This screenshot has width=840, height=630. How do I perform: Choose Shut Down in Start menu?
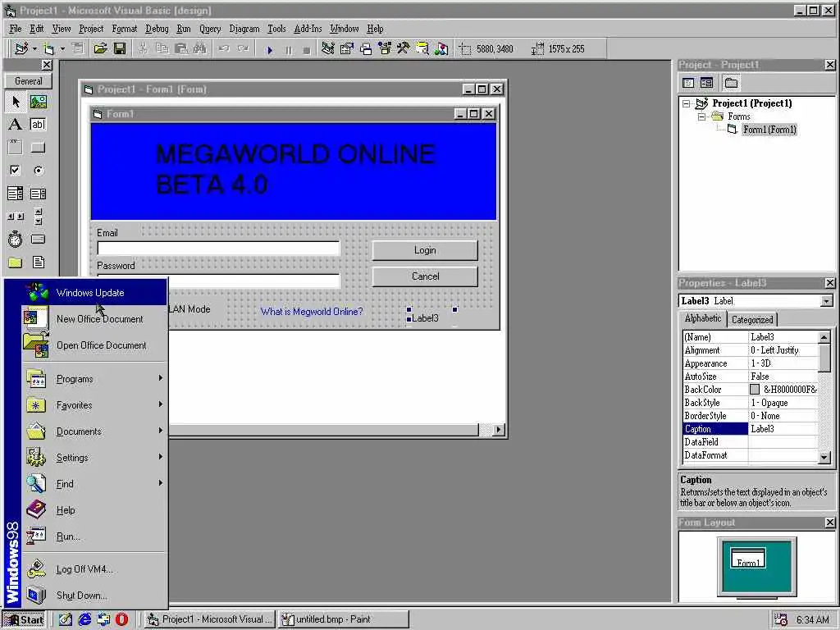click(95, 596)
